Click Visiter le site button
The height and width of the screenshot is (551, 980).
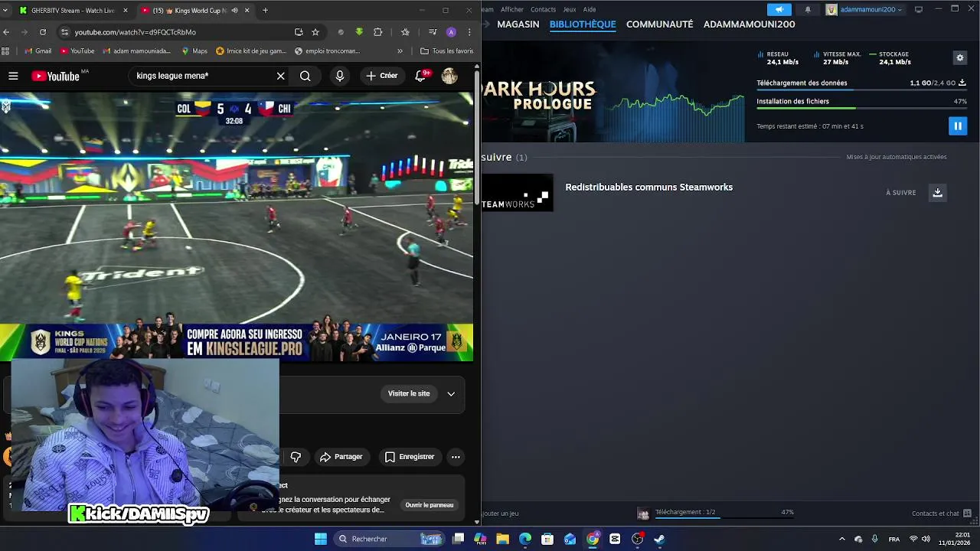(409, 393)
